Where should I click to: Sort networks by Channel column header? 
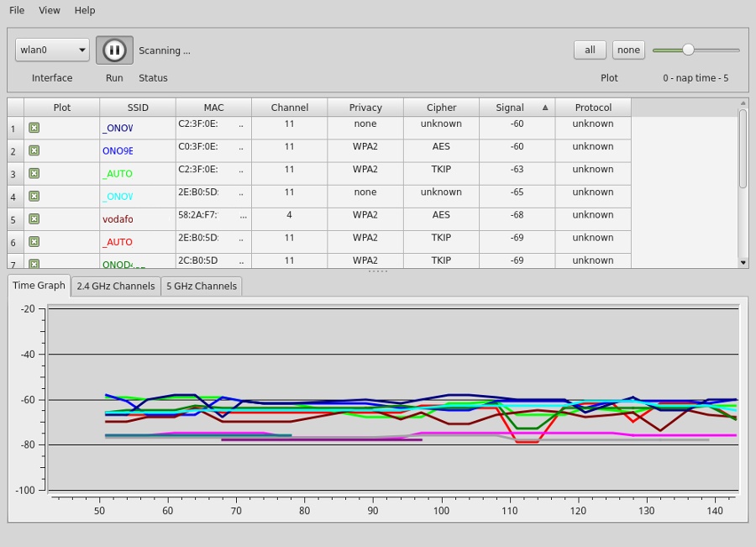[x=290, y=108]
